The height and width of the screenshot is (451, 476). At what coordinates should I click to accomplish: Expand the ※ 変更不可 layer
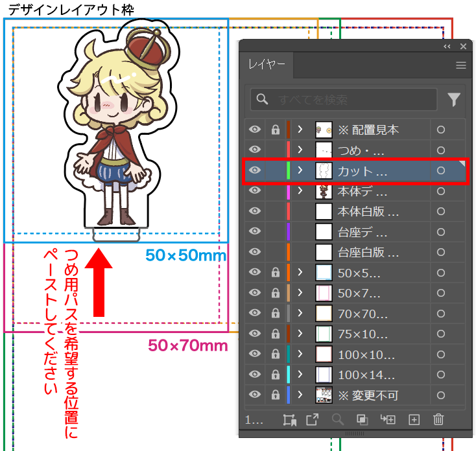[300, 395]
